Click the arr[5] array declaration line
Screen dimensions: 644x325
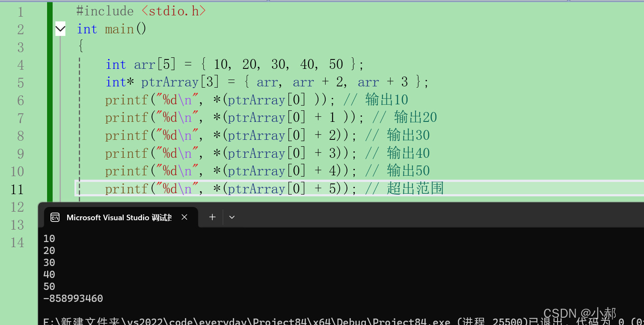click(x=234, y=65)
